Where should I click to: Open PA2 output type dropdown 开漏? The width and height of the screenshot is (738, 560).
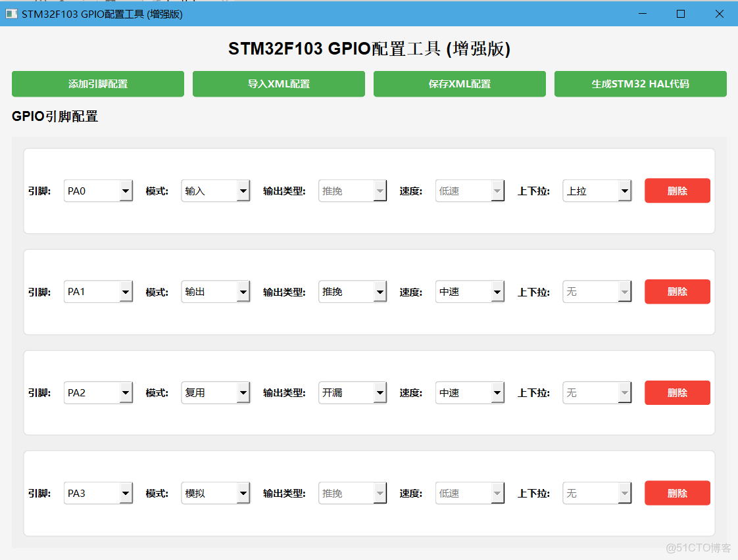pyautogui.click(x=353, y=392)
